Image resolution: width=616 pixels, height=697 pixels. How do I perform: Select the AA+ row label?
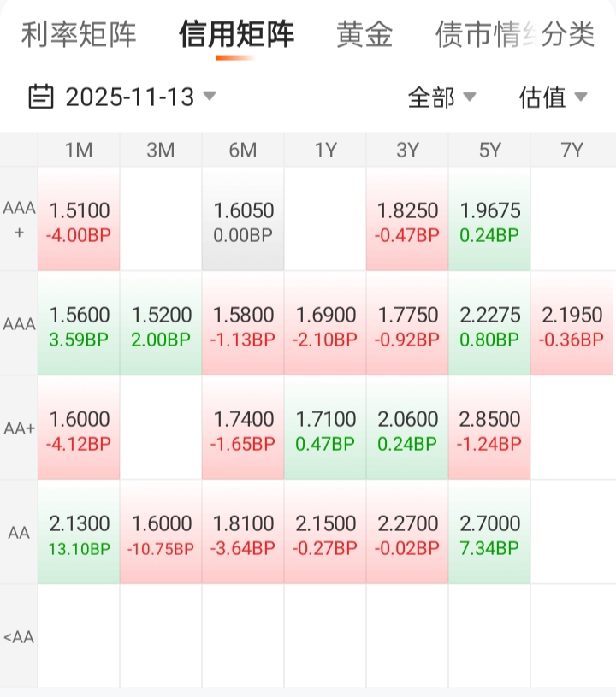point(19,429)
